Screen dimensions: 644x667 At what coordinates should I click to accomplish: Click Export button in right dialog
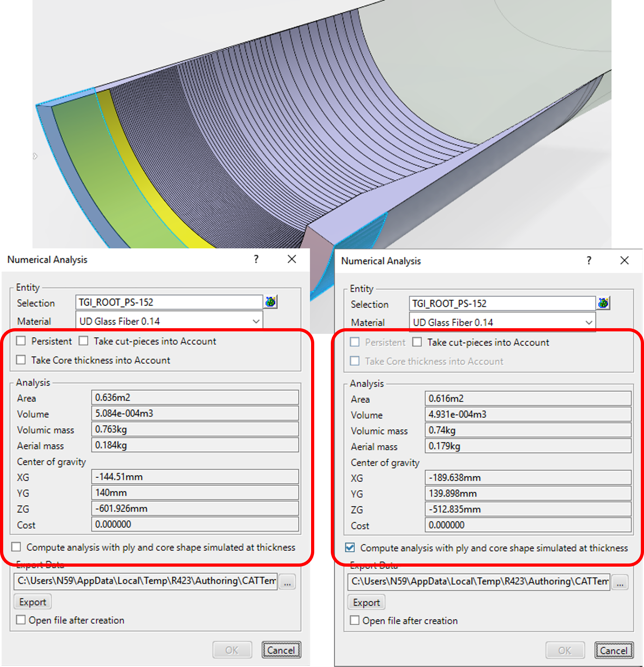[366, 603]
